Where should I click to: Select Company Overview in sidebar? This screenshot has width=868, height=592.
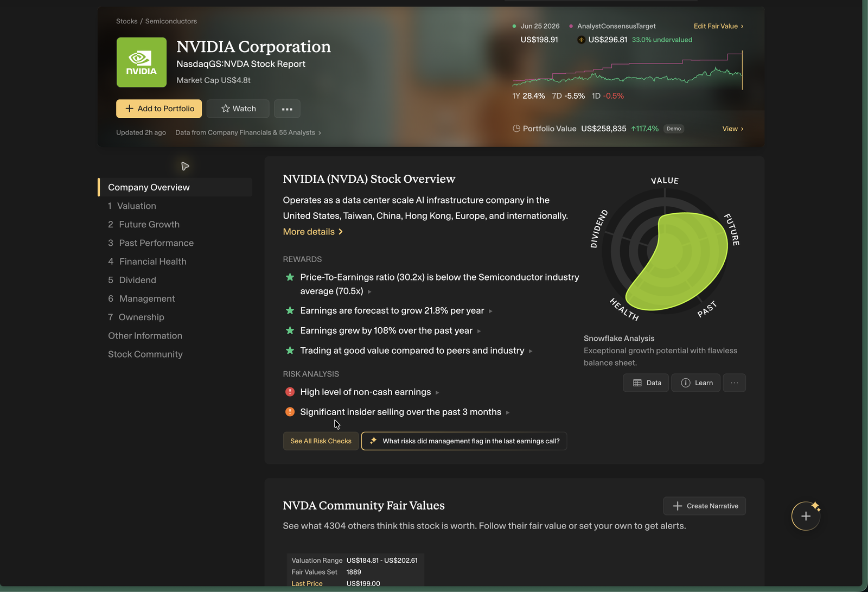pos(175,187)
